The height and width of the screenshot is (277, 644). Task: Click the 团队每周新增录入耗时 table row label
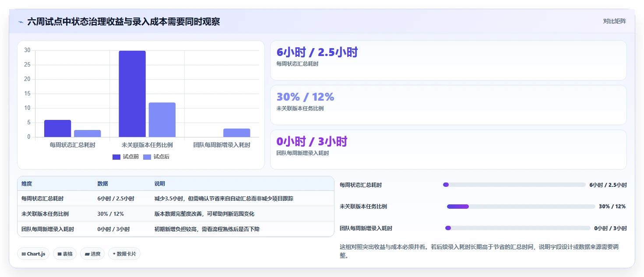48,229
